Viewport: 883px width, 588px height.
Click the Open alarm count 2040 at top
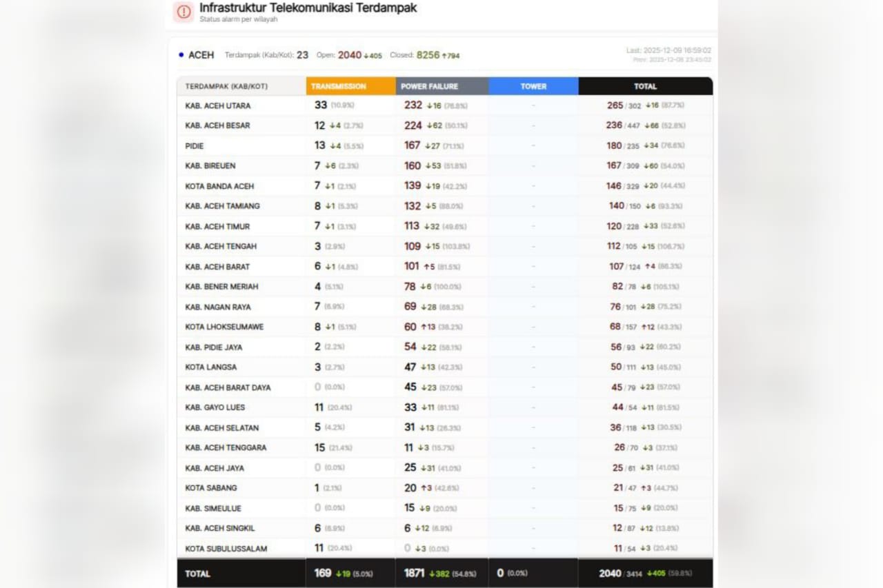coord(350,55)
